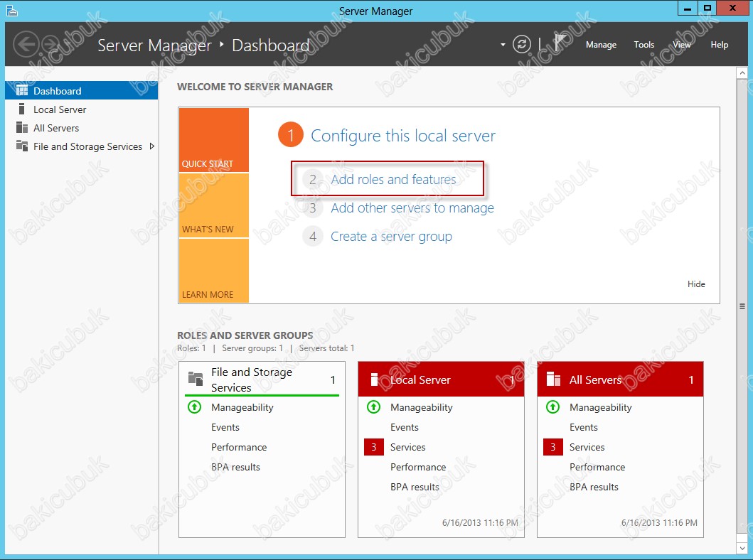Select the QUICK START tab
The height and width of the screenshot is (560, 753).
pos(214,139)
